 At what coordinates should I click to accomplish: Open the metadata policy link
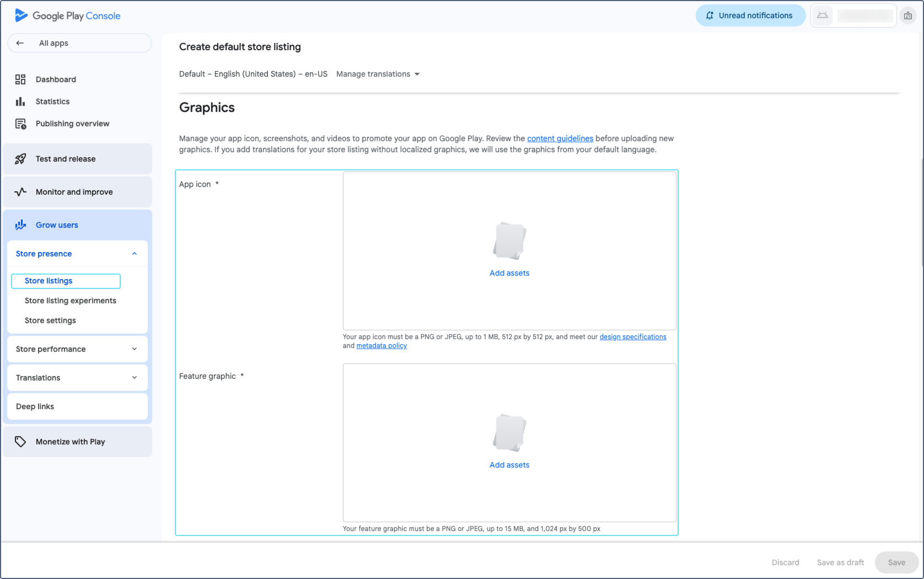(x=382, y=346)
